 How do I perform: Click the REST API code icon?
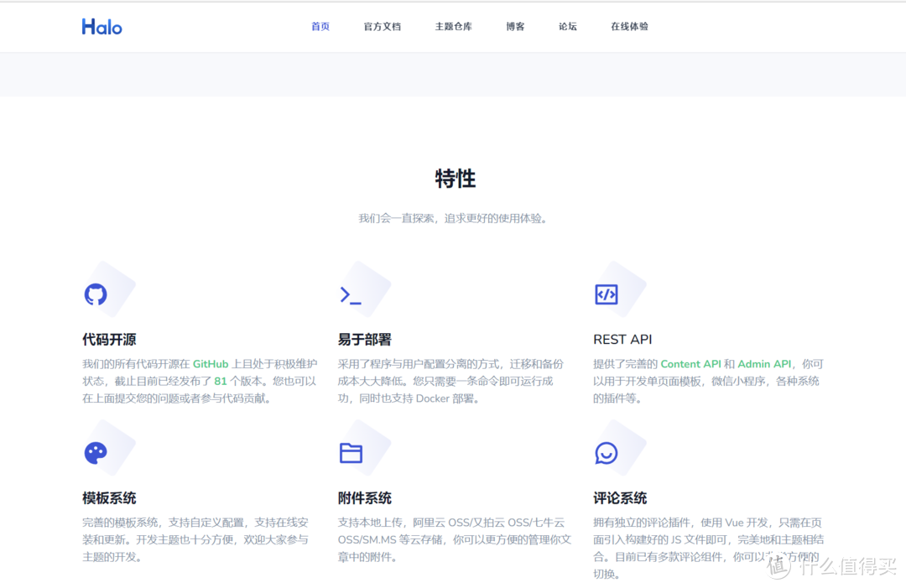click(x=606, y=294)
